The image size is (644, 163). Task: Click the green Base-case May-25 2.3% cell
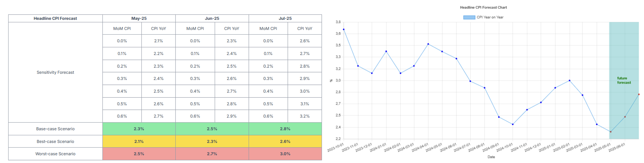click(139, 129)
